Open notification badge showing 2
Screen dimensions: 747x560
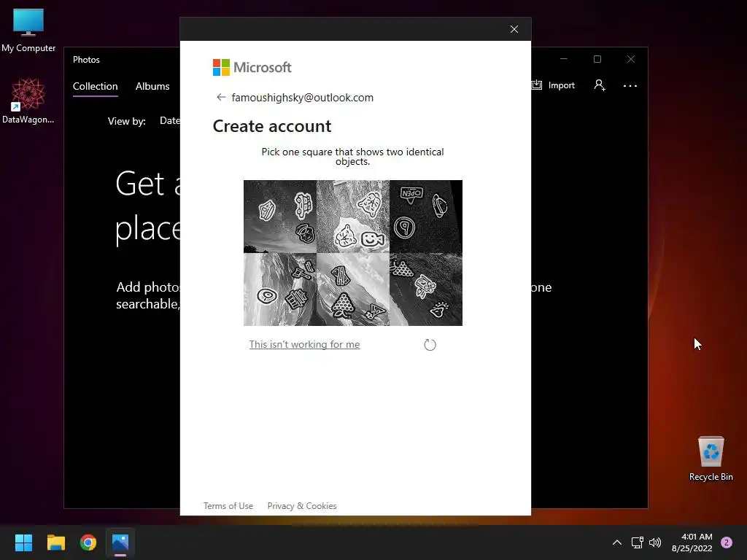tap(727, 542)
